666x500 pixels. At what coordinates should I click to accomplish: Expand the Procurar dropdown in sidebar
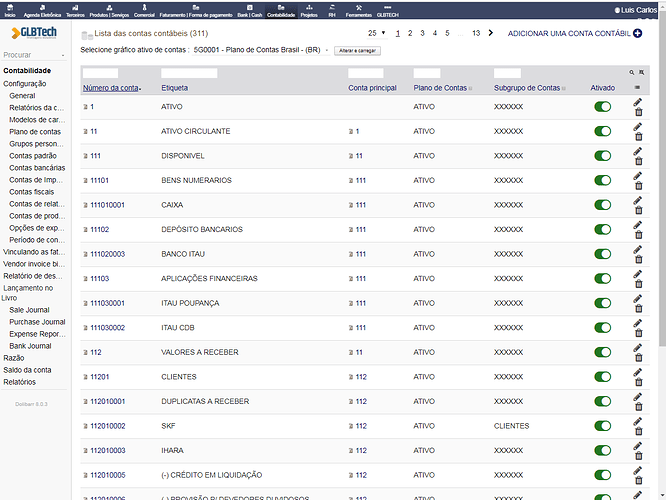pyautogui.click(x=34, y=55)
